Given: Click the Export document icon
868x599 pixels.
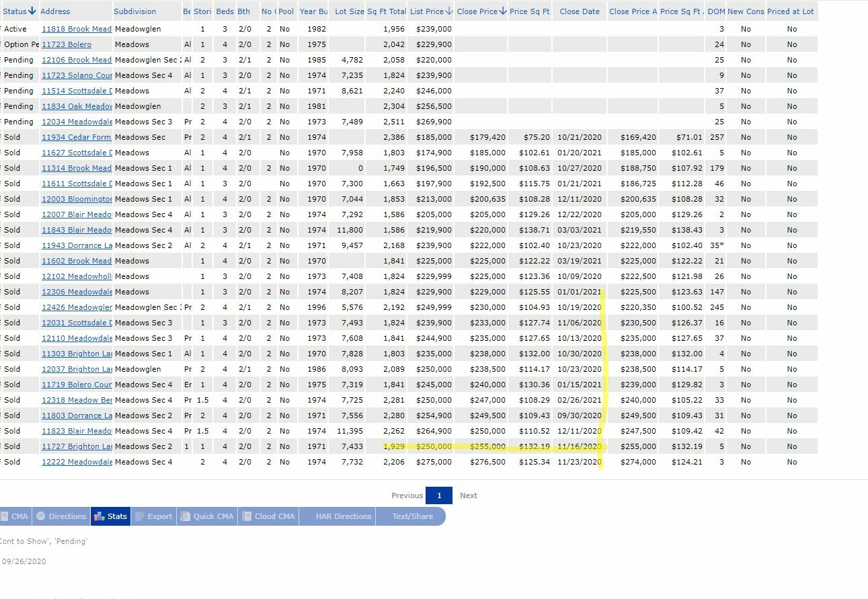Looking at the screenshot, I should point(140,516).
